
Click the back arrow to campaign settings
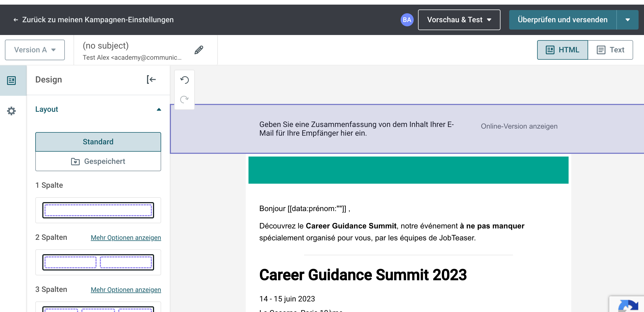16,20
